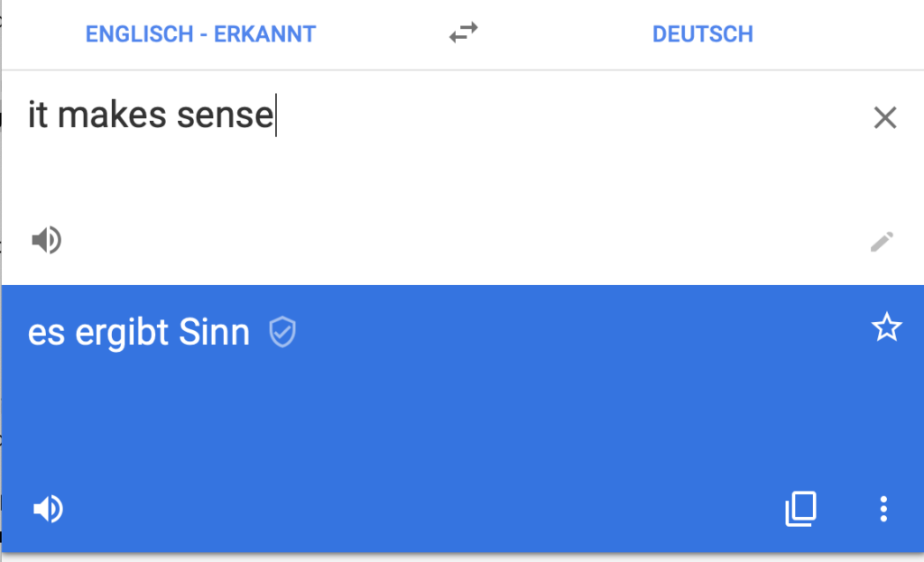Image resolution: width=924 pixels, height=562 pixels.
Task: Copy the translated text
Action: click(x=800, y=509)
